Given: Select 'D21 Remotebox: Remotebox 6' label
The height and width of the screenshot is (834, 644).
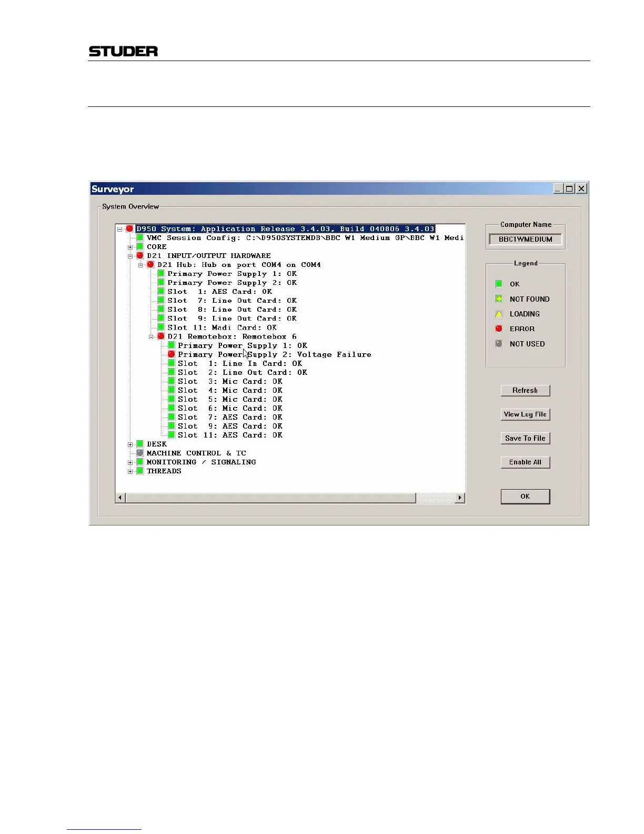Looking at the screenshot, I should click(x=232, y=336).
